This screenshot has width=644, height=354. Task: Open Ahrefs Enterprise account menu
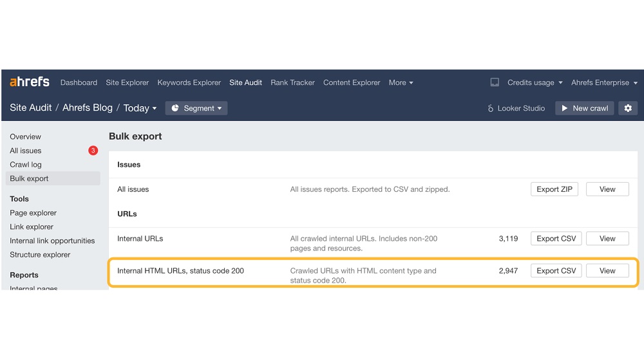point(604,82)
